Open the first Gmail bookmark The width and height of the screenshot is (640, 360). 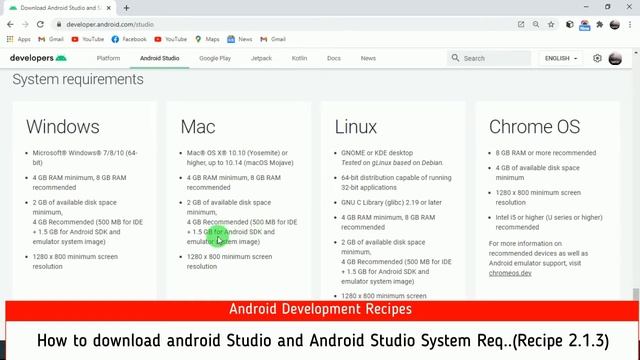click(x=51, y=39)
